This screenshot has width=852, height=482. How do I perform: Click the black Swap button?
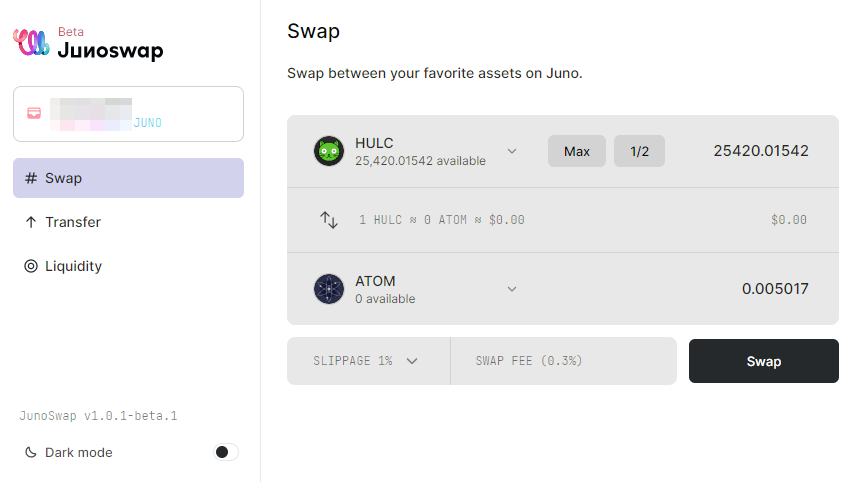tap(763, 361)
